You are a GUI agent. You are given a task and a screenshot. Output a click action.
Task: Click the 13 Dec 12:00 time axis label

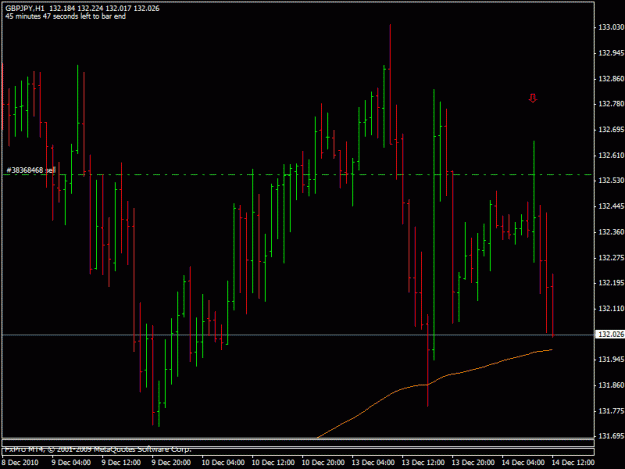423,463
